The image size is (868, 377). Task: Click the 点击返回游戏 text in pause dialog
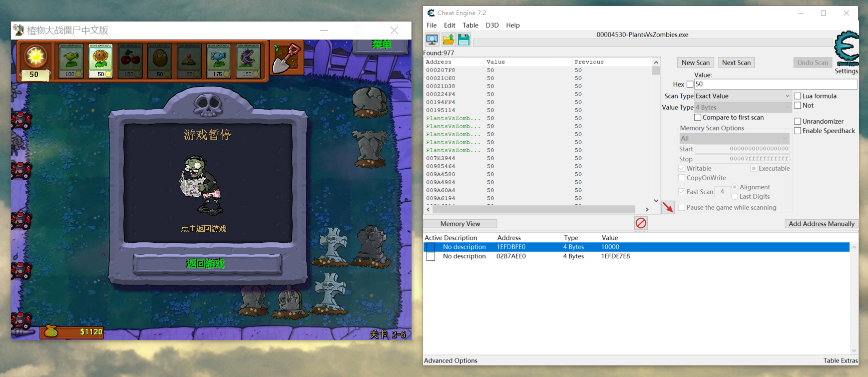click(204, 229)
